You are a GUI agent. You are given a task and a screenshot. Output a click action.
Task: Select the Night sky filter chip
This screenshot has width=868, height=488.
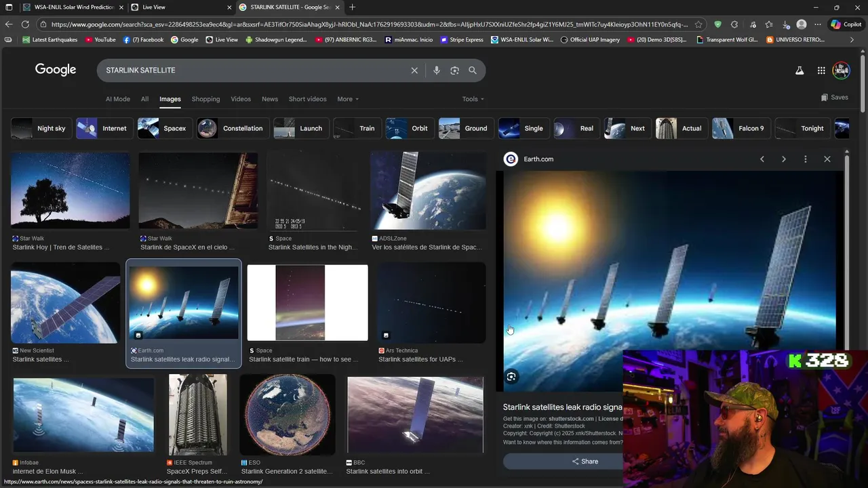pos(41,128)
